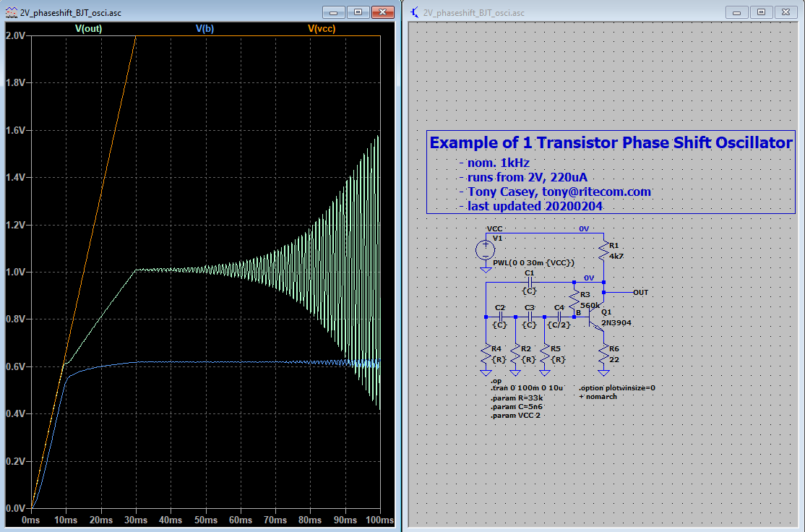Select resistor R1 4k7
805x532 pixels.
point(604,251)
